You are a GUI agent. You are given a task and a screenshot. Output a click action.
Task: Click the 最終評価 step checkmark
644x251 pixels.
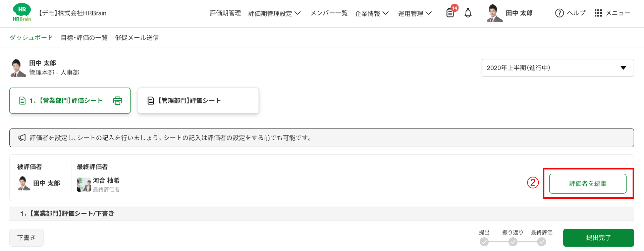click(x=542, y=242)
